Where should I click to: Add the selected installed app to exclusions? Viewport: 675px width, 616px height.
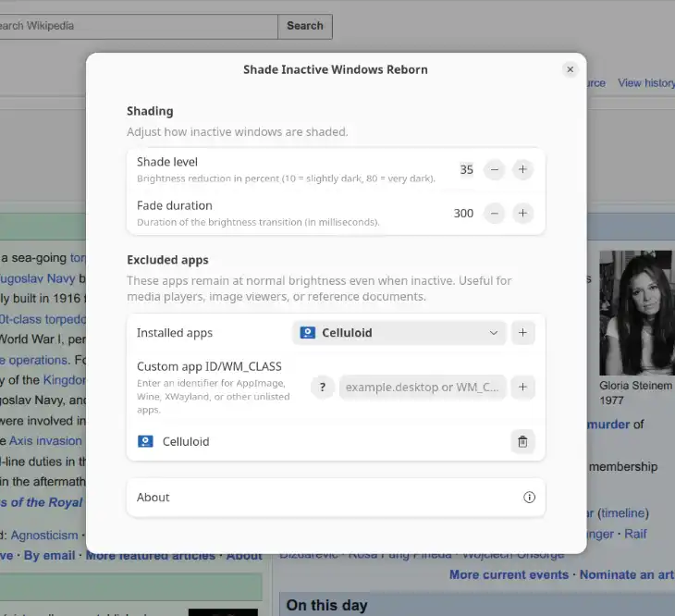[522, 333]
